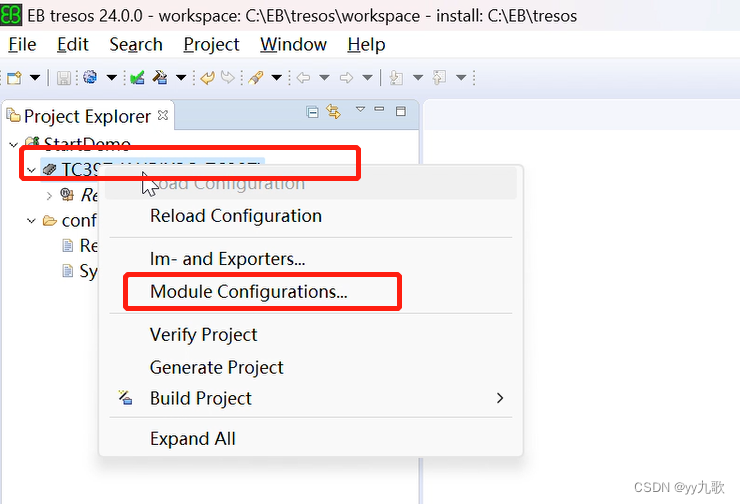Open the Next Annotation dropdown arrow

[x=418, y=77]
